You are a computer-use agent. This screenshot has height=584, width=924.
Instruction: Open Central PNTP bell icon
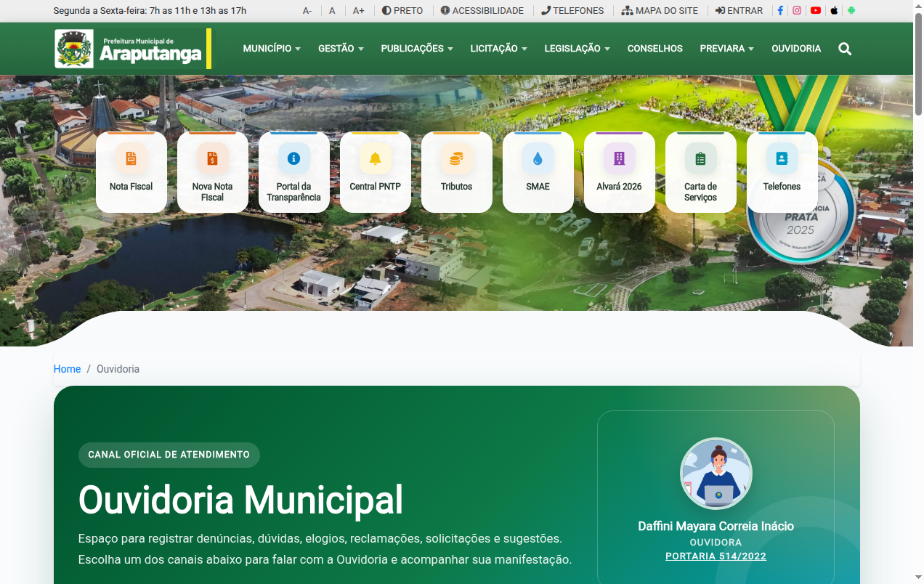376,158
